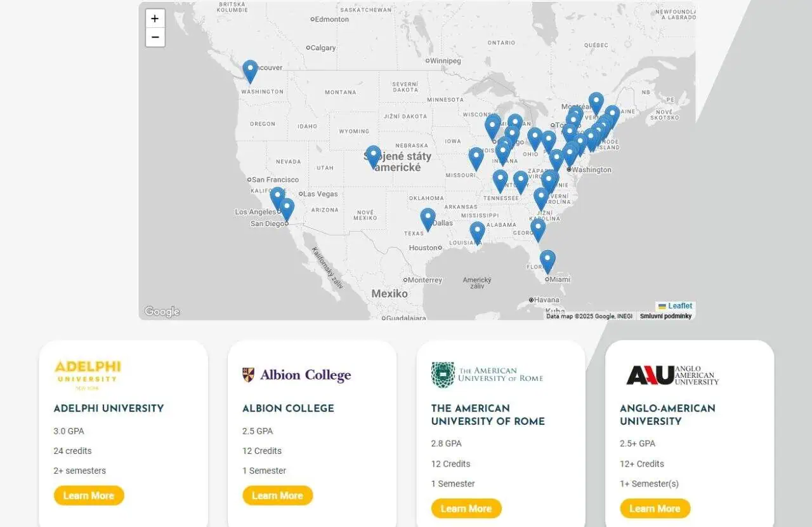The width and height of the screenshot is (812, 527).
Task: Click the marker over Missouri
Action: pyautogui.click(x=476, y=159)
